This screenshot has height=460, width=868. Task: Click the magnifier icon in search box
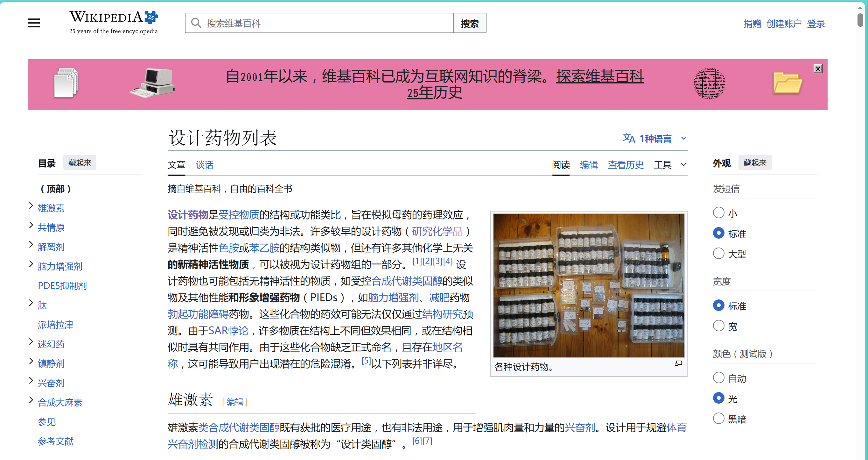[196, 23]
